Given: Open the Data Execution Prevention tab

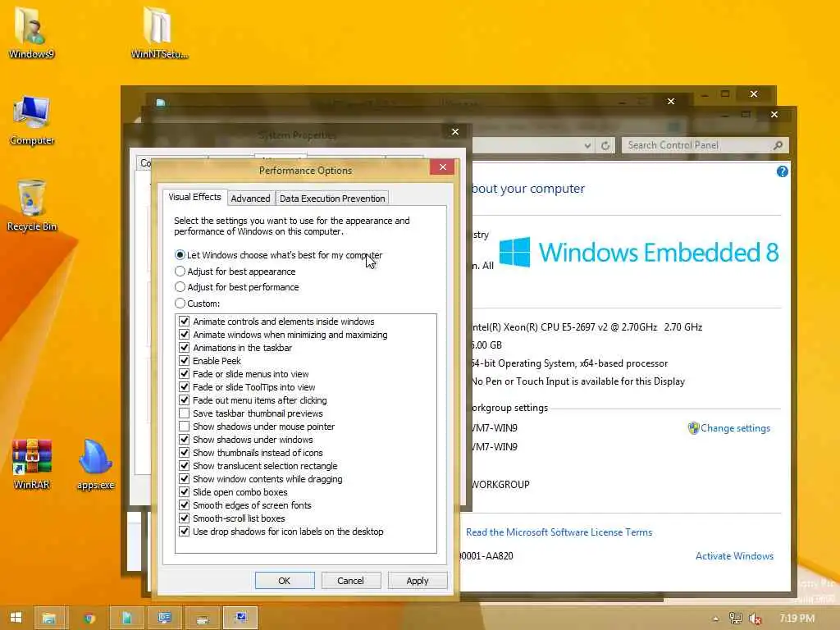Looking at the screenshot, I should [x=332, y=199].
